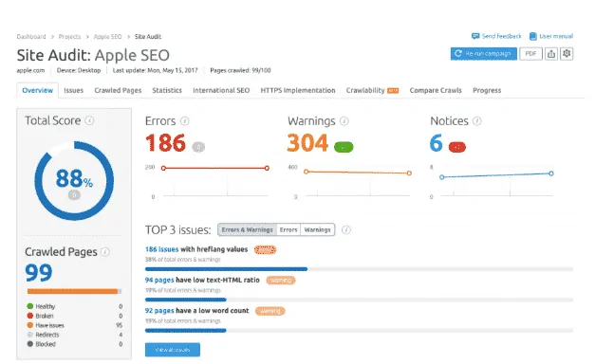The height and width of the screenshot is (364, 595).
Task: Switch the top issues filter to Errors
Action: (x=288, y=229)
